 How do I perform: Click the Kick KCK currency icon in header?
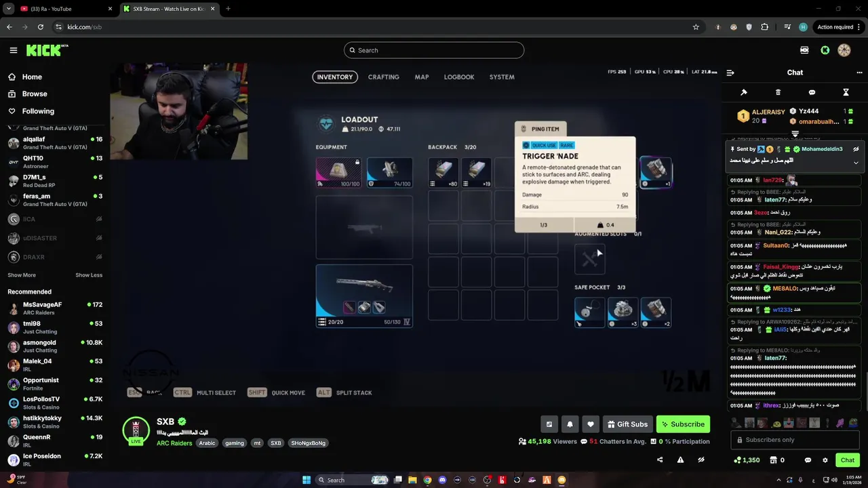tap(804, 50)
